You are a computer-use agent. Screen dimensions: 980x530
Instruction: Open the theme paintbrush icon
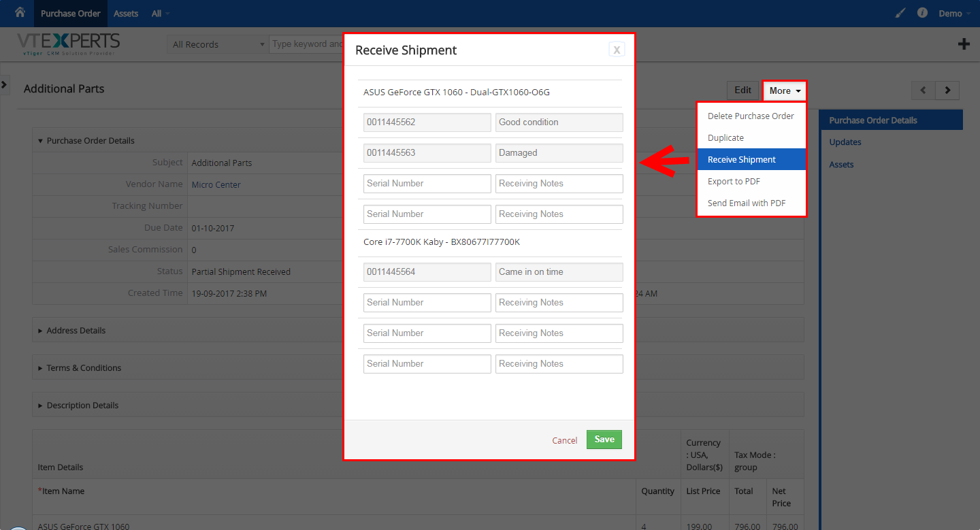click(900, 13)
